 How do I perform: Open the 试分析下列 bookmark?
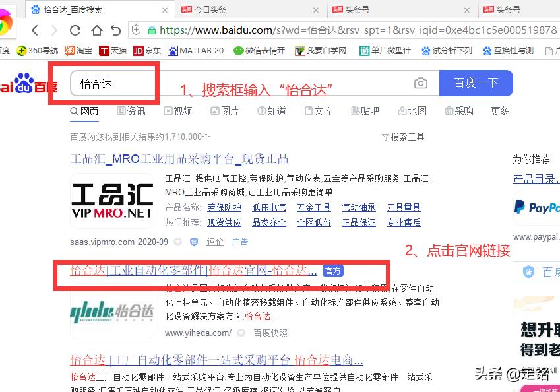point(447,51)
